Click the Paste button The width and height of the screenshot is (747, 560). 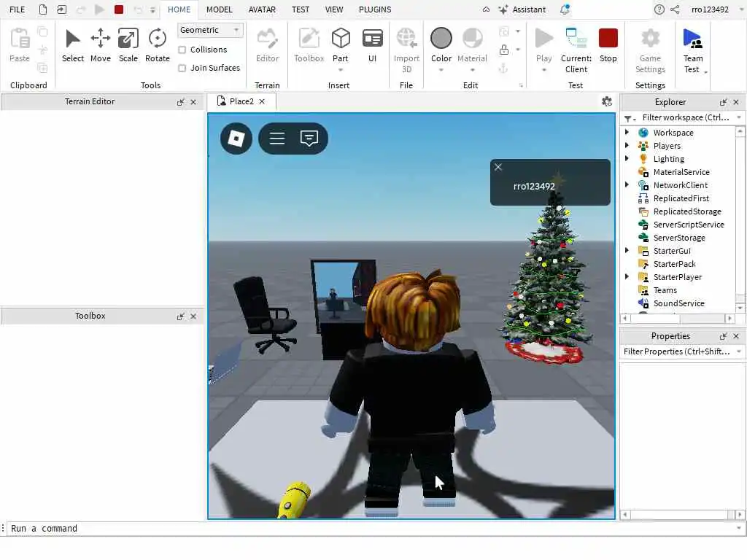pyautogui.click(x=20, y=44)
